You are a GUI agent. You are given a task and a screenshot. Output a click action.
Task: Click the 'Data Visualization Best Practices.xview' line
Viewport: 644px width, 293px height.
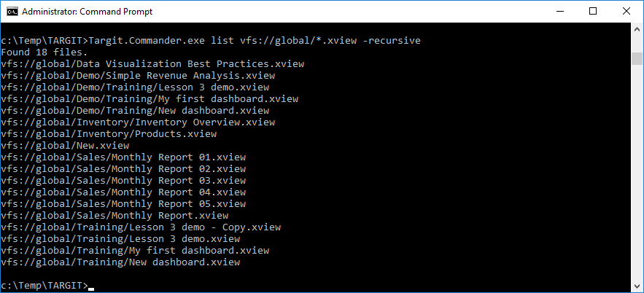coord(152,64)
